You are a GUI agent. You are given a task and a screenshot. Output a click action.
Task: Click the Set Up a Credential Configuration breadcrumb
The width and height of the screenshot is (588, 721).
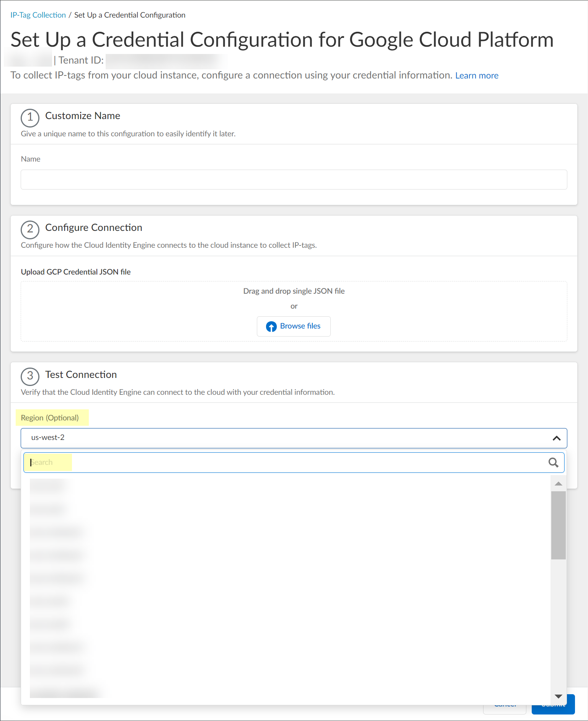coord(130,15)
